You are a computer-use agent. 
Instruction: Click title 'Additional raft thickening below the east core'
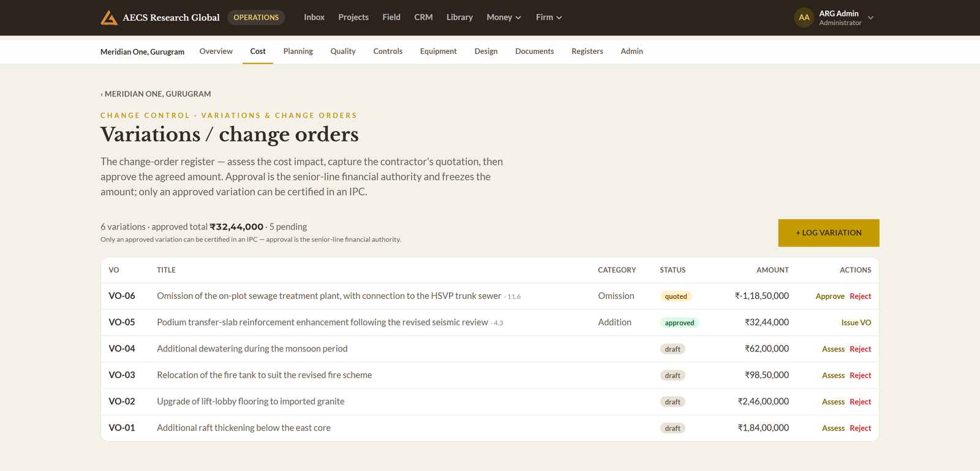click(x=244, y=428)
